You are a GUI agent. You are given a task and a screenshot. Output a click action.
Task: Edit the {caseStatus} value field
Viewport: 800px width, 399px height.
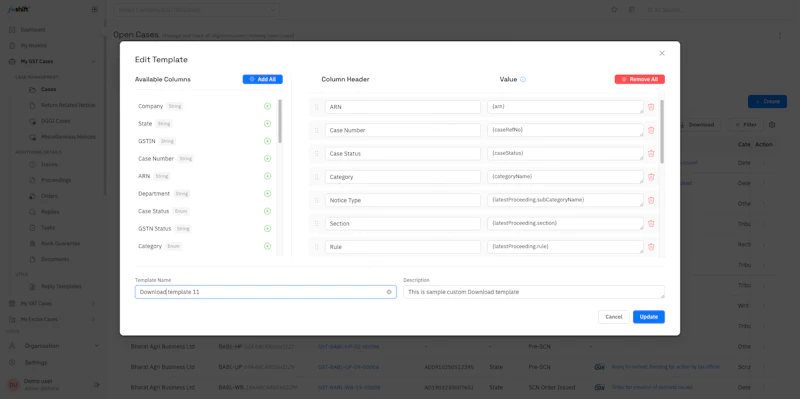click(565, 154)
